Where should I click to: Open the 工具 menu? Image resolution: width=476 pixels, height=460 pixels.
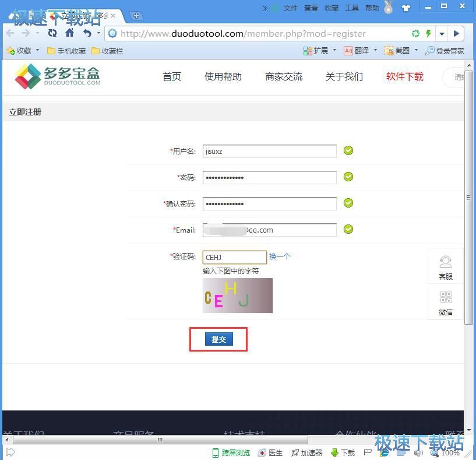pyautogui.click(x=351, y=8)
